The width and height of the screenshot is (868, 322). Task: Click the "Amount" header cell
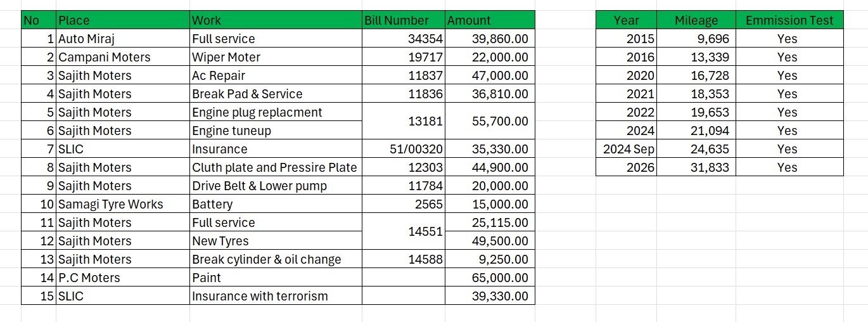click(490, 20)
